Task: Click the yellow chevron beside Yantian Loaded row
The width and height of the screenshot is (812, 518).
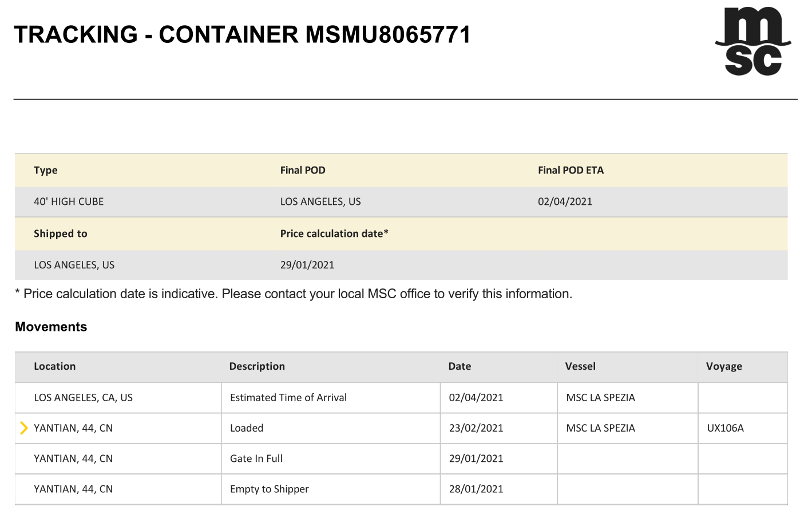Action: (x=23, y=428)
